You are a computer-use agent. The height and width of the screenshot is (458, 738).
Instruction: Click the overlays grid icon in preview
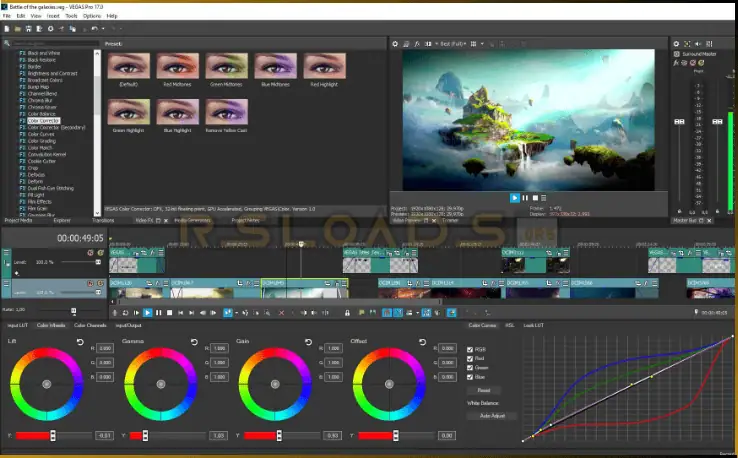473,44
